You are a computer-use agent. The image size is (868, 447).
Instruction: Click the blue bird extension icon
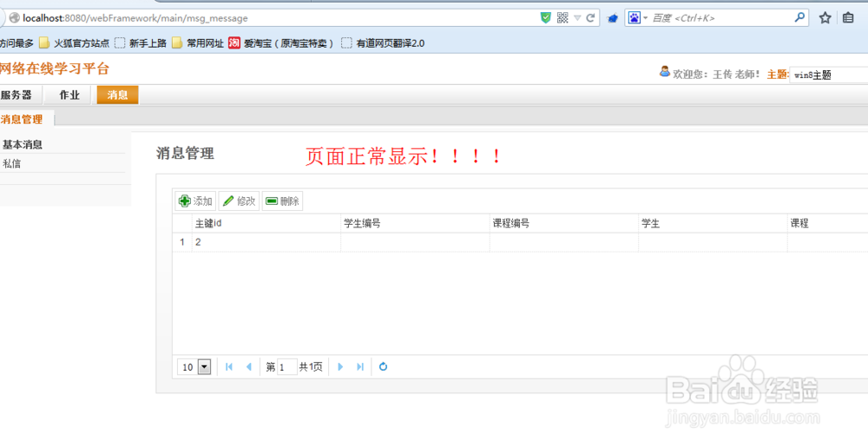point(612,18)
